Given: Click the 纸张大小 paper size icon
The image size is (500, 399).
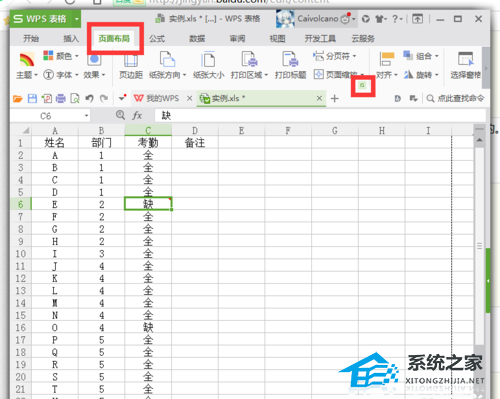Looking at the screenshot, I should (x=209, y=66).
